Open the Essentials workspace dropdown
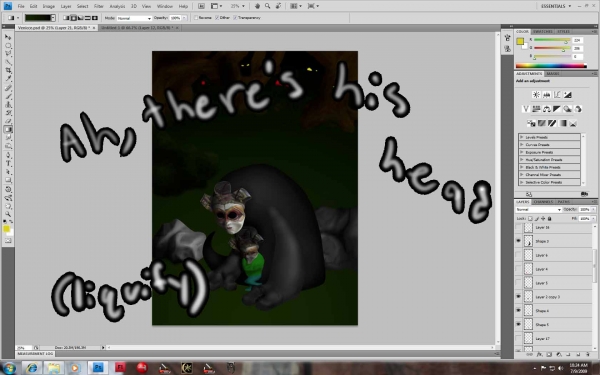This screenshot has height=375, width=600. coord(556,6)
